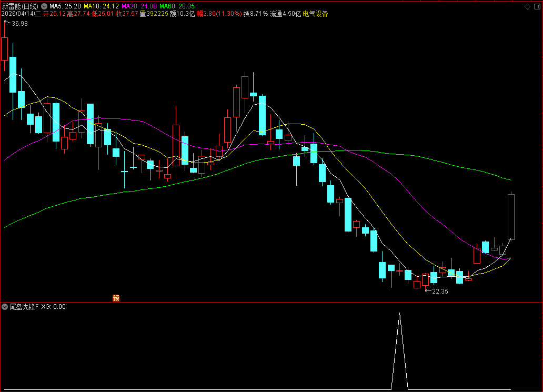The image size is (543, 392).
Task: Click the diamond icon at the chart's top right
Action: pyautogui.click(x=527, y=7)
